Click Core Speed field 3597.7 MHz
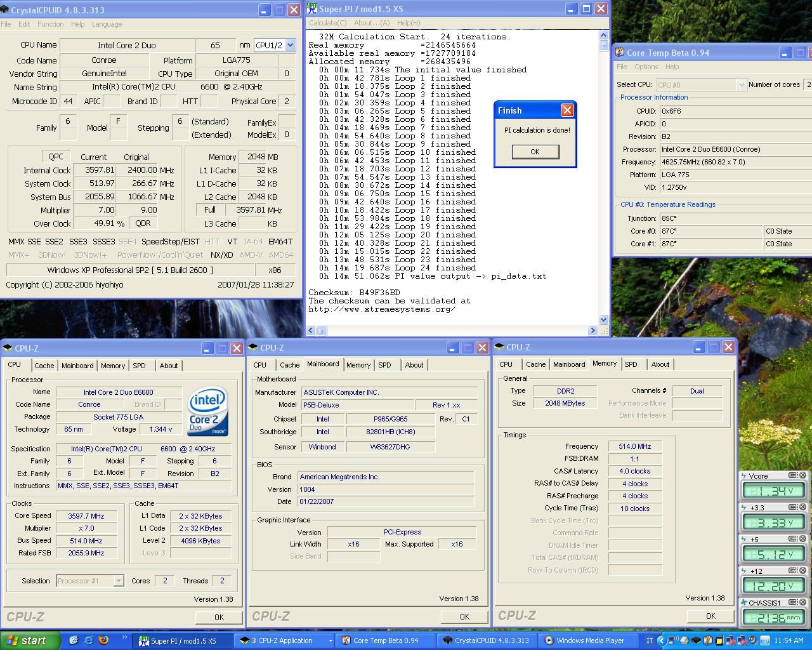812x650 pixels. (86, 516)
